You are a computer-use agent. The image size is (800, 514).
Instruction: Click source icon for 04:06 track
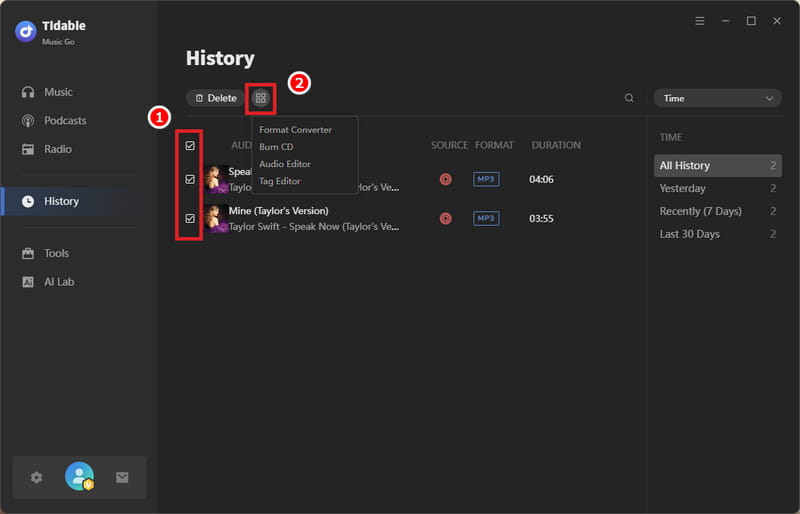pos(445,179)
